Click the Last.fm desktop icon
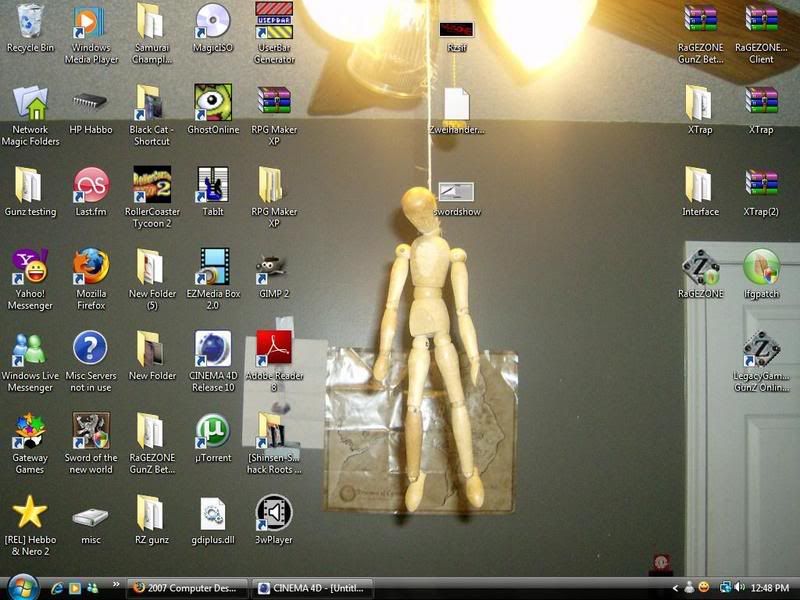The width and height of the screenshot is (800, 600). pyautogui.click(x=90, y=186)
